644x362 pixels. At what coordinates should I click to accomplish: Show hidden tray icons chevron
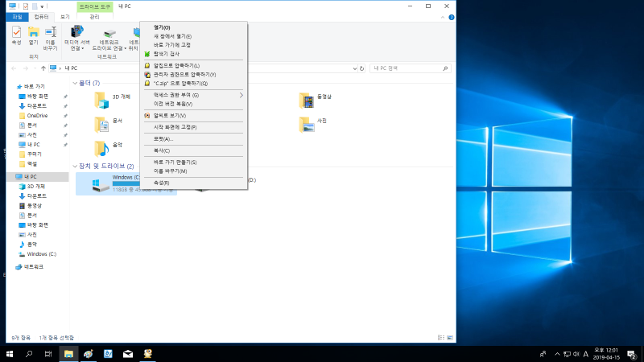[557, 354]
